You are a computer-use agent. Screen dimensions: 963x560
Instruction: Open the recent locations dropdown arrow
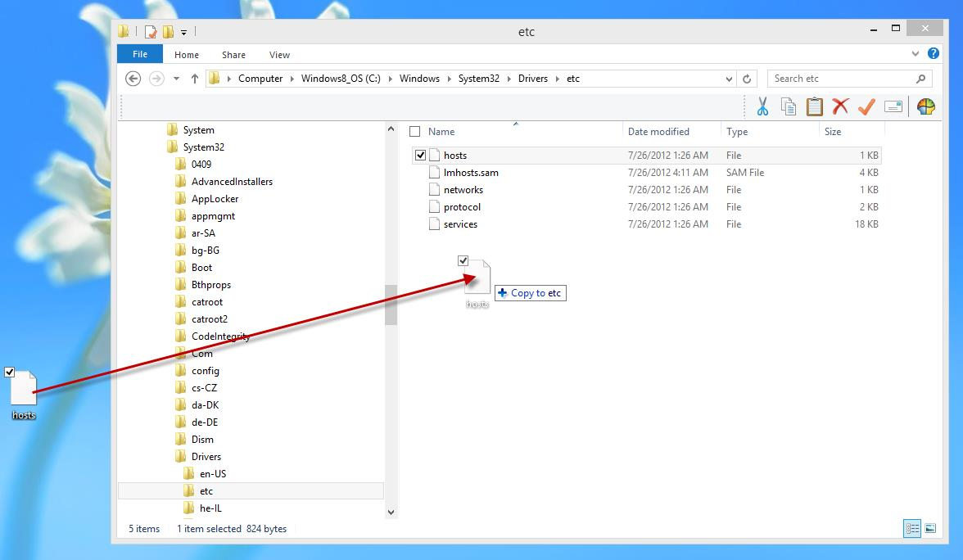[x=176, y=79]
